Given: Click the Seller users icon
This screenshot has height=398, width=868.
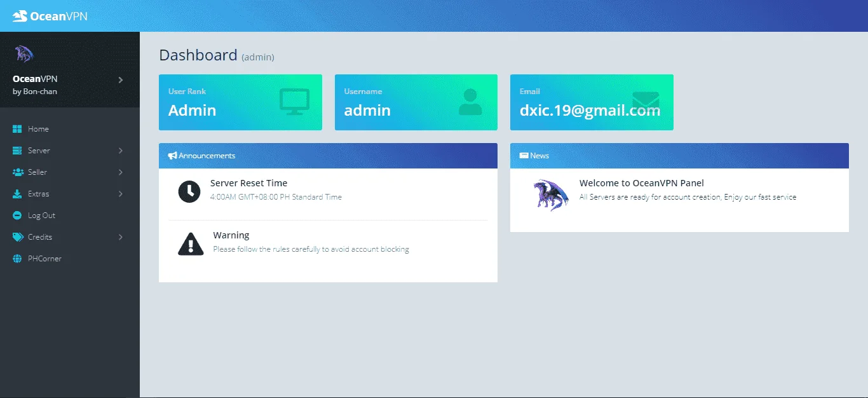Looking at the screenshot, I should point(17,172).
